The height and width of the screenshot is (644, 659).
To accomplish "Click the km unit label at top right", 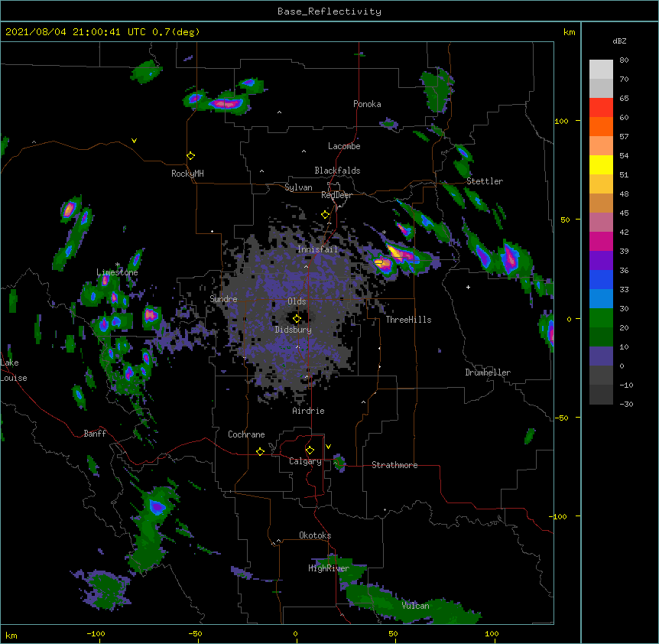I will point(570,32).
